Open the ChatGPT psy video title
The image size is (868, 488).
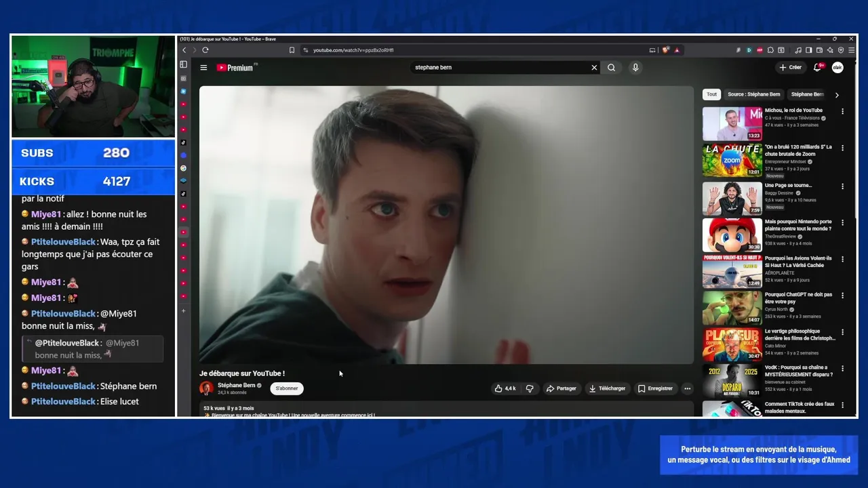click(798, 298)
